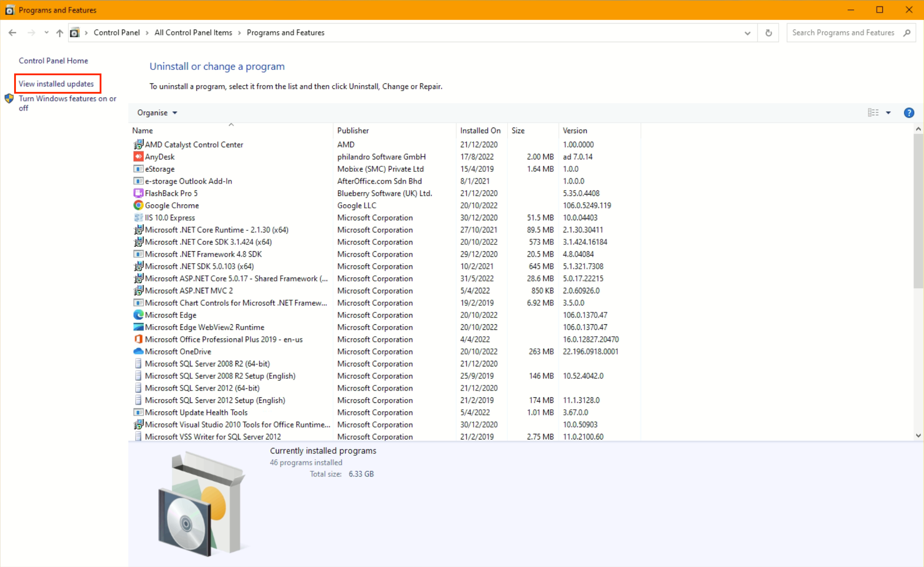
Task: Sort list by Installed On column
Action: point(480,131)
